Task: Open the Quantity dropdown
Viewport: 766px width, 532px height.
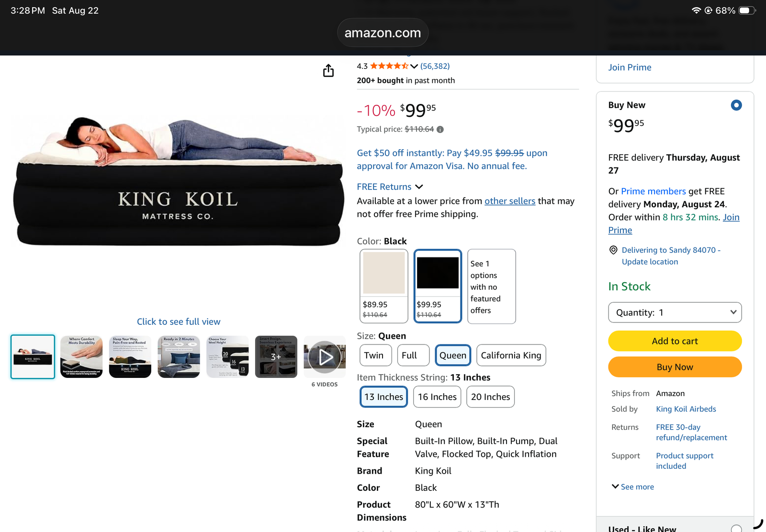Action: (675, 312)
